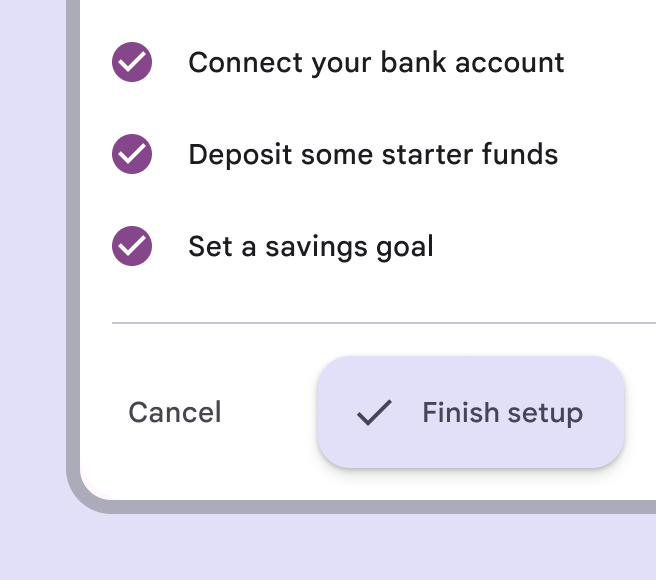656x580 pixels.
Task: Uncheck the Set a savings goal step
Action: point(132,246)
